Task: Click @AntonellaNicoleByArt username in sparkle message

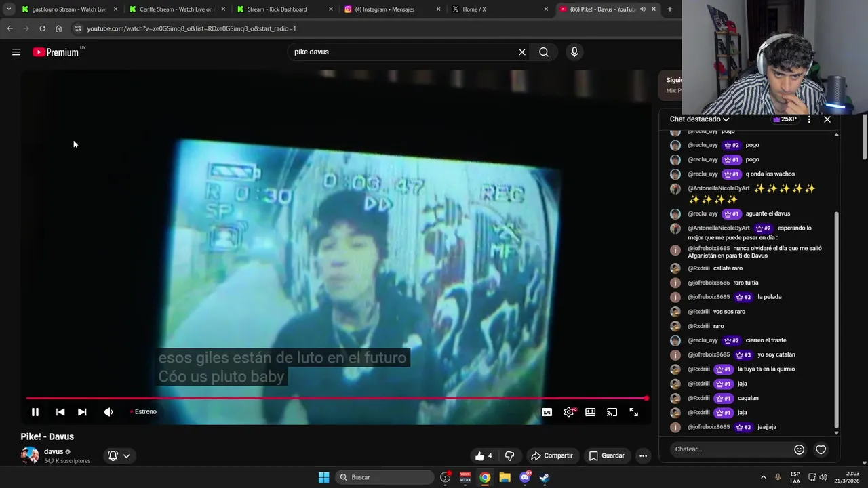Action: 719,188
